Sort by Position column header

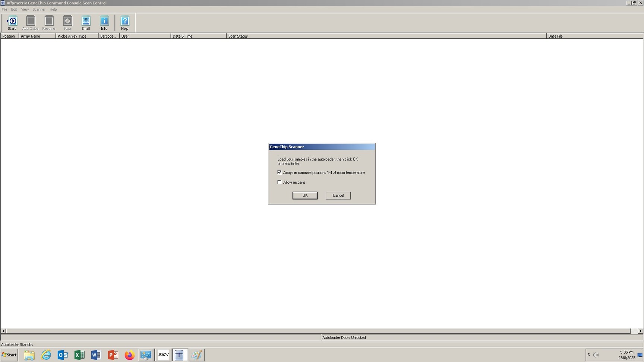(10, 36)
